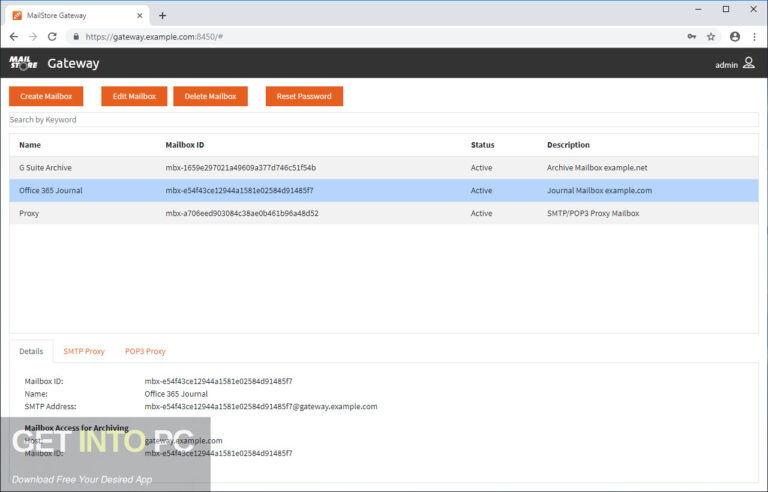
Task: Open the Chrome three-dot menu
Action: tap(754, 37)
